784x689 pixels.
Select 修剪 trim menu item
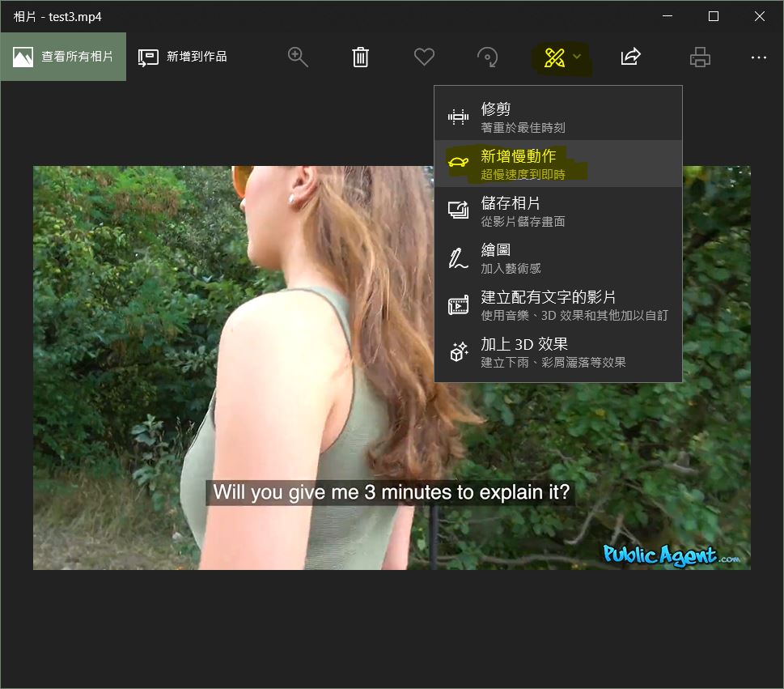coord(558,117)
